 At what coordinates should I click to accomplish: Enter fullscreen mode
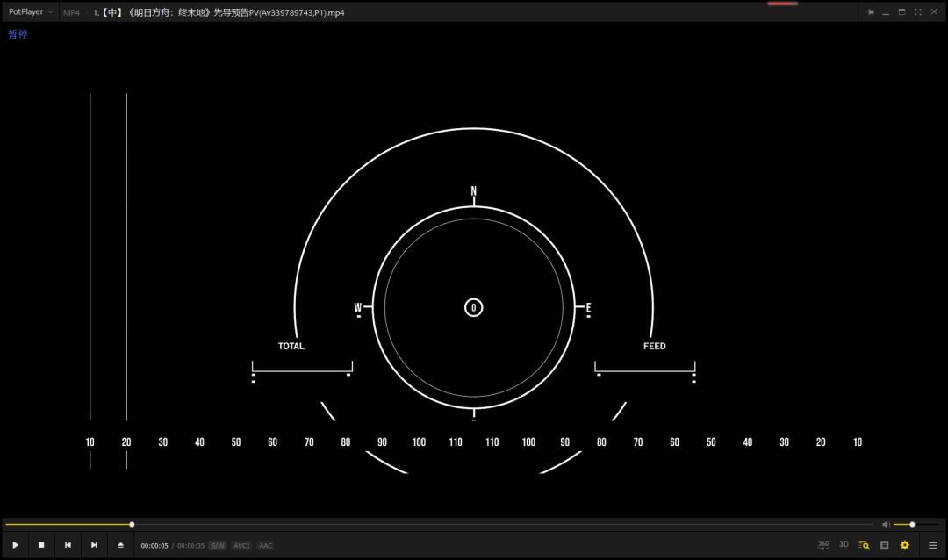point(918,12)
